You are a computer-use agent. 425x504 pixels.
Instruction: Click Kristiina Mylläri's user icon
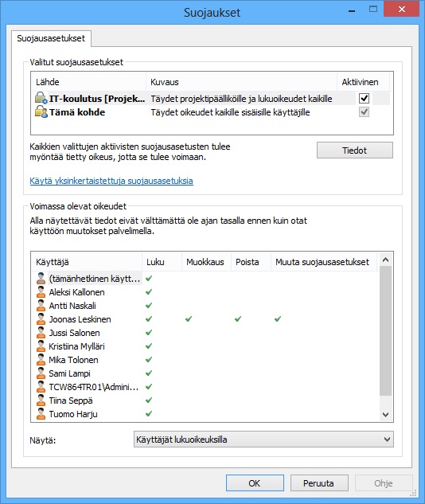(41, 346)
